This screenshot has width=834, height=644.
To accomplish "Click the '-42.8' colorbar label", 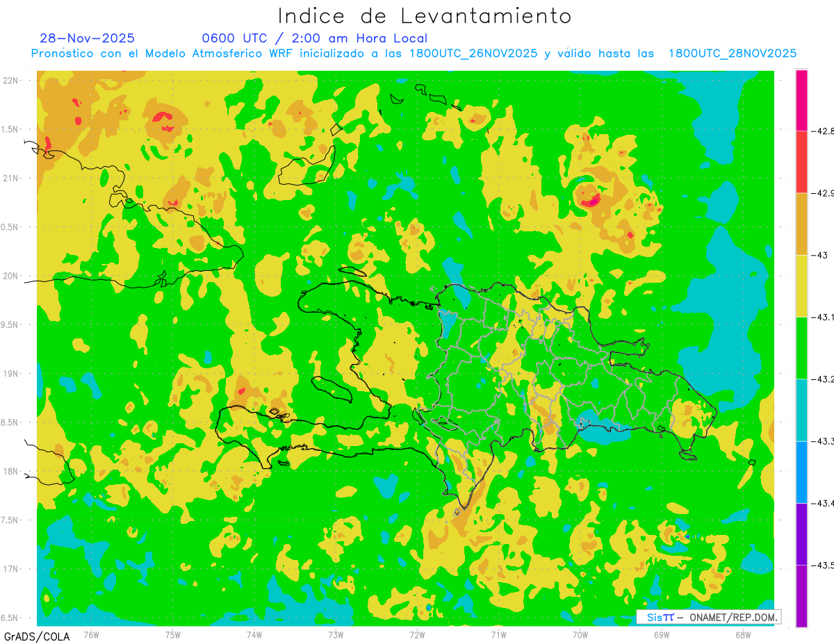I will (x=822, y=131).
